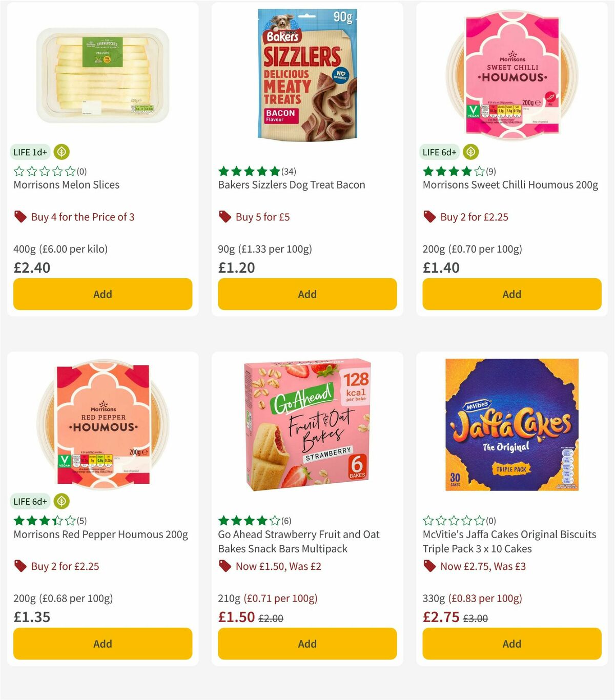
Task: View the 34 reviews for Bakers Sizzlers
Action: [289, 172]
